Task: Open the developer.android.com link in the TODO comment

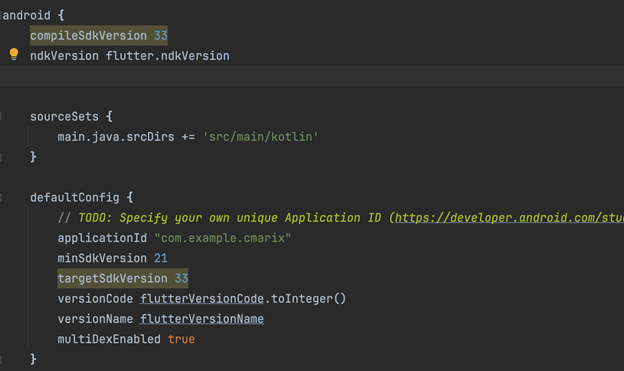Action: tap(509, 218)
